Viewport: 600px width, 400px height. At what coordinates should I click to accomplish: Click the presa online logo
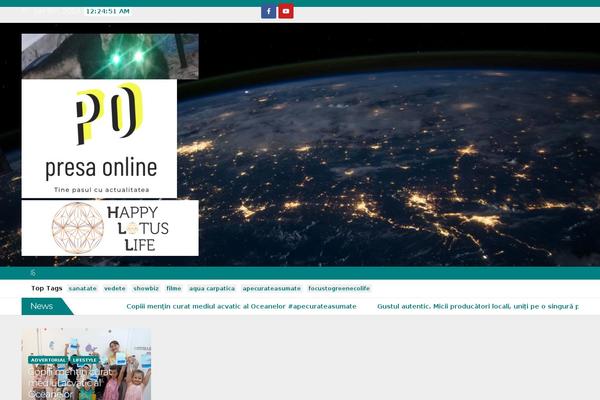[99, 139]
